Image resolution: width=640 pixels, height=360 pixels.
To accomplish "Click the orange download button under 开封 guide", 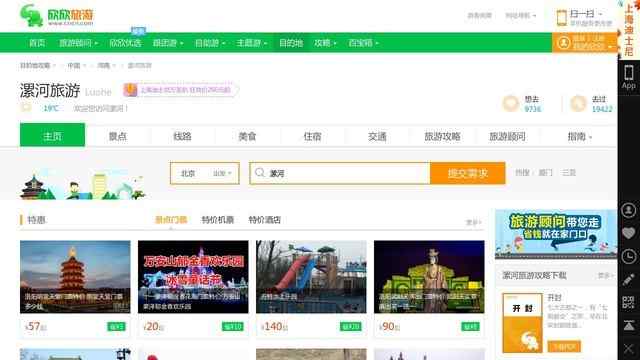I will click(x=564, y=347).
